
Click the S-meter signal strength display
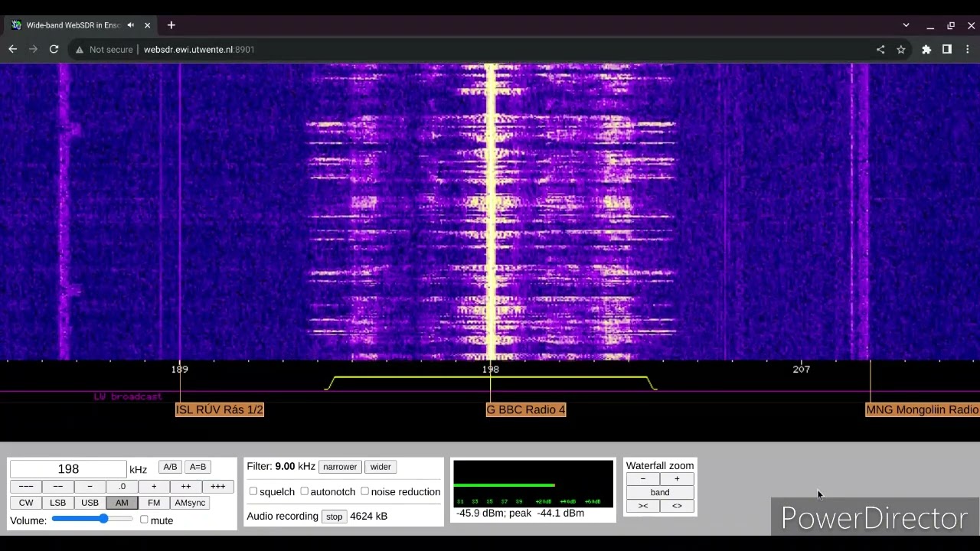[533, 484]
